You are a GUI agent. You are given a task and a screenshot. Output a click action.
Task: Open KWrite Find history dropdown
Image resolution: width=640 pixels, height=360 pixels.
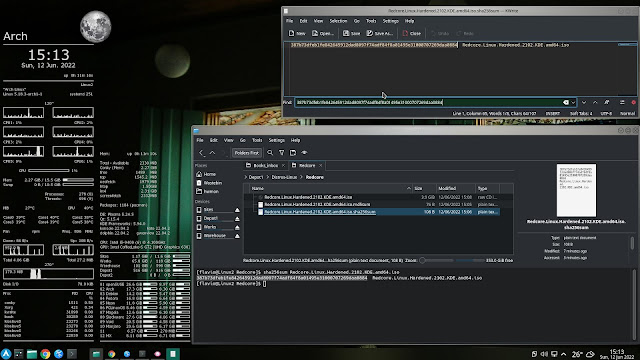[573, 102]
